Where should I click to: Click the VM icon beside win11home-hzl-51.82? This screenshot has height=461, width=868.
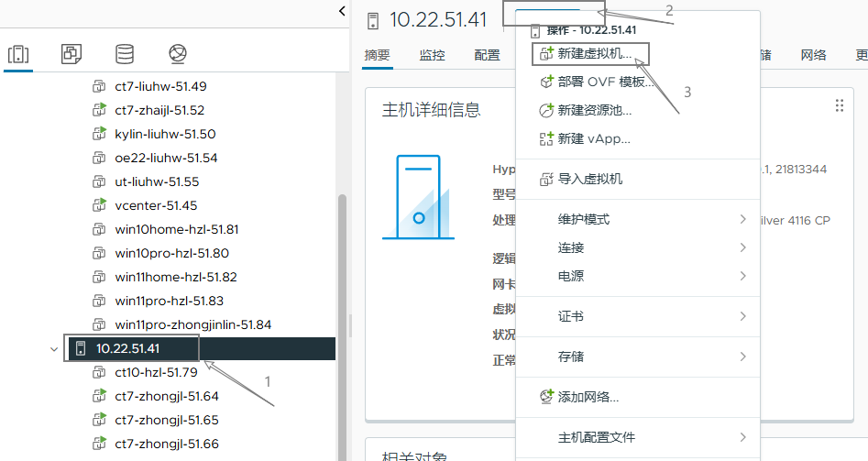99,277
